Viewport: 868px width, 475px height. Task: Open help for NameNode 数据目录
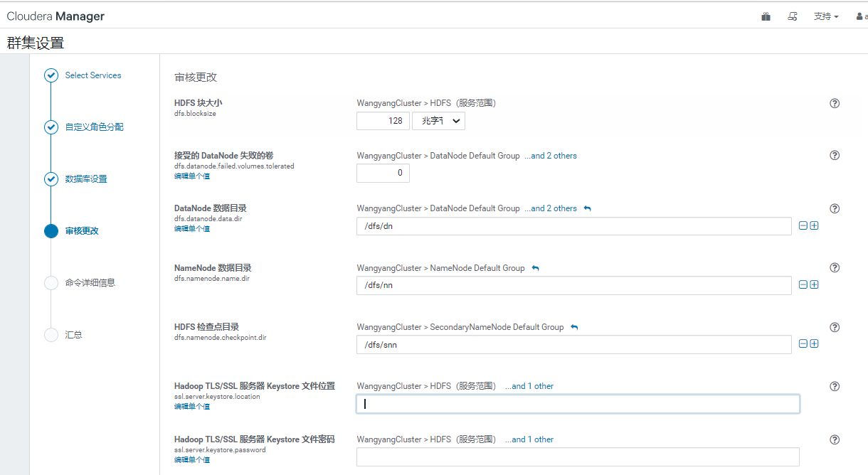tap(835, 267)
